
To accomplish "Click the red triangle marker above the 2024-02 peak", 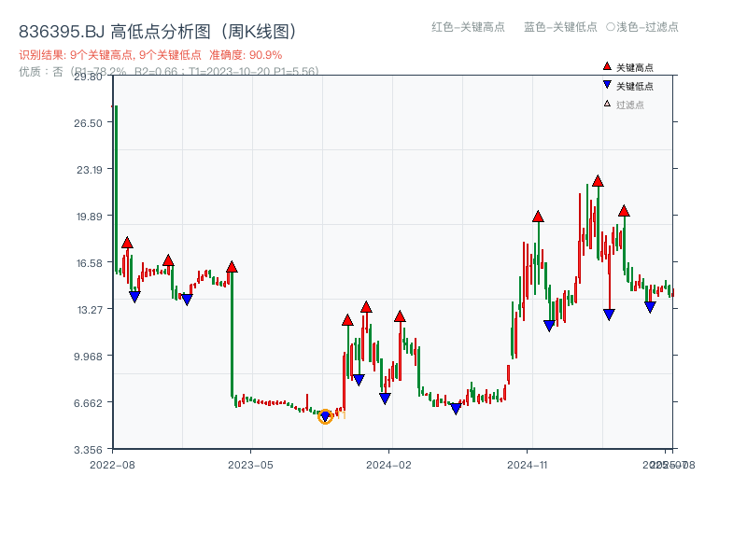I will tap(402, 315).
